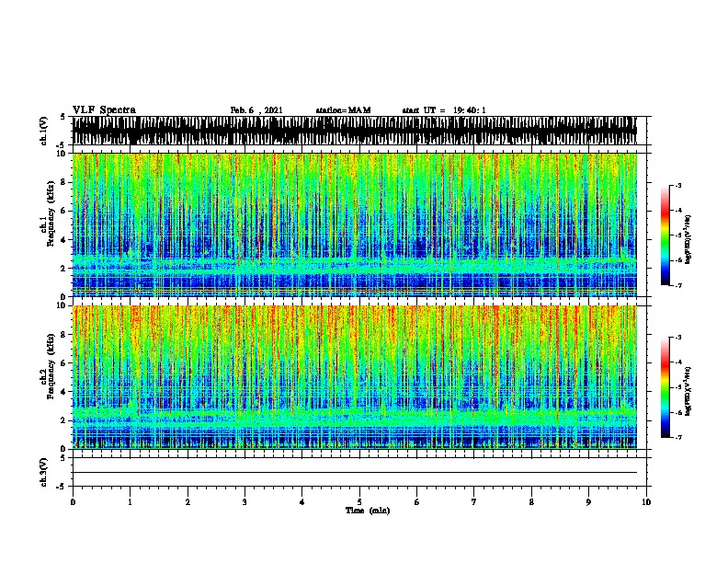Click the "ch.3(V)" axis label
Viewport: 728px width, 563px height.
[x=44, y=472]
